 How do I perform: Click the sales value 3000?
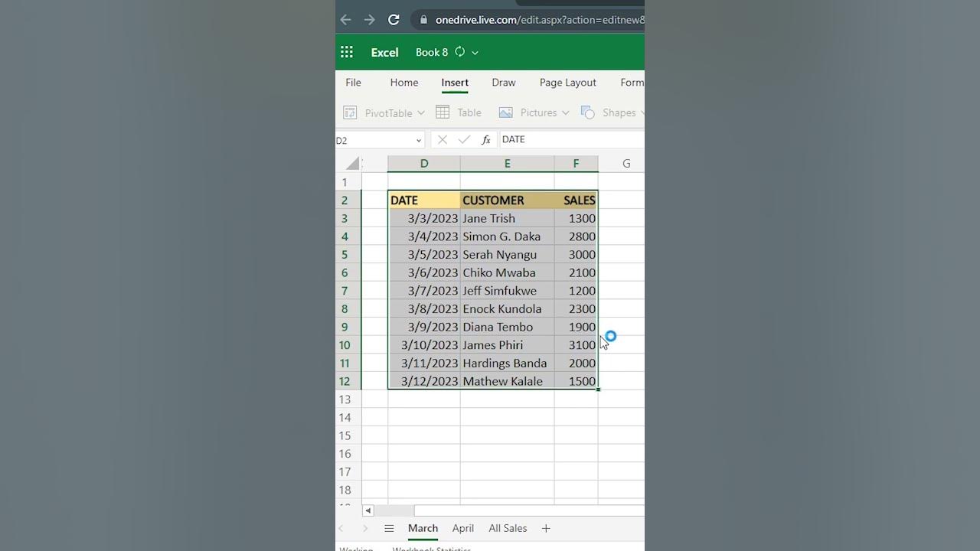pos(576,255)
